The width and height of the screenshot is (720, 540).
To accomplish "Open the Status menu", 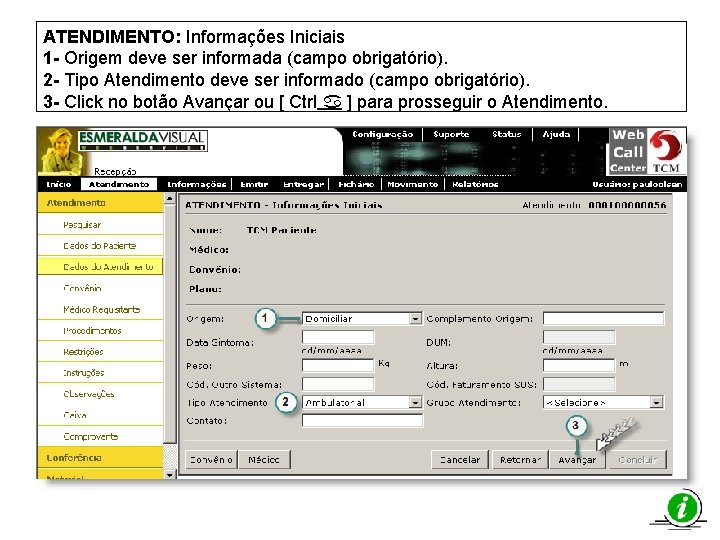I will coord(506,134).
